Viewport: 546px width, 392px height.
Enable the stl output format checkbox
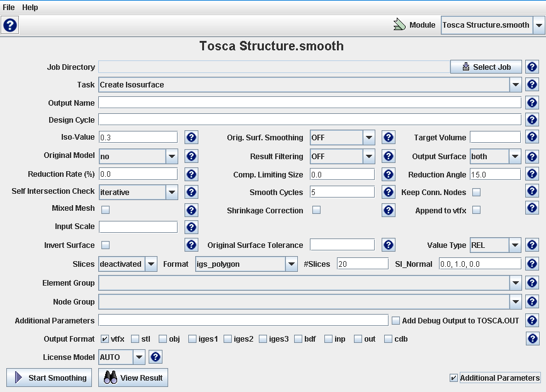click(135, 339)
